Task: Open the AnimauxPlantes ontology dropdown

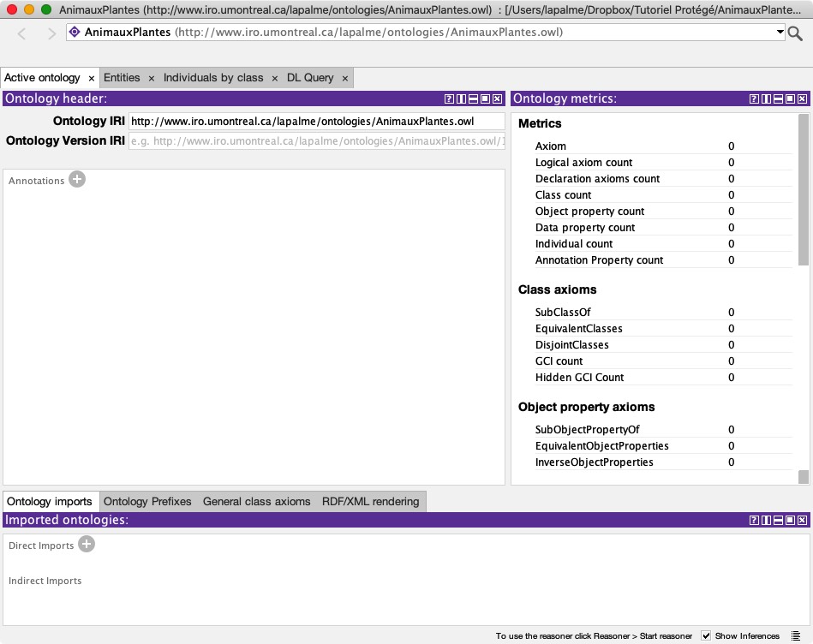Action: click(780, 33)
